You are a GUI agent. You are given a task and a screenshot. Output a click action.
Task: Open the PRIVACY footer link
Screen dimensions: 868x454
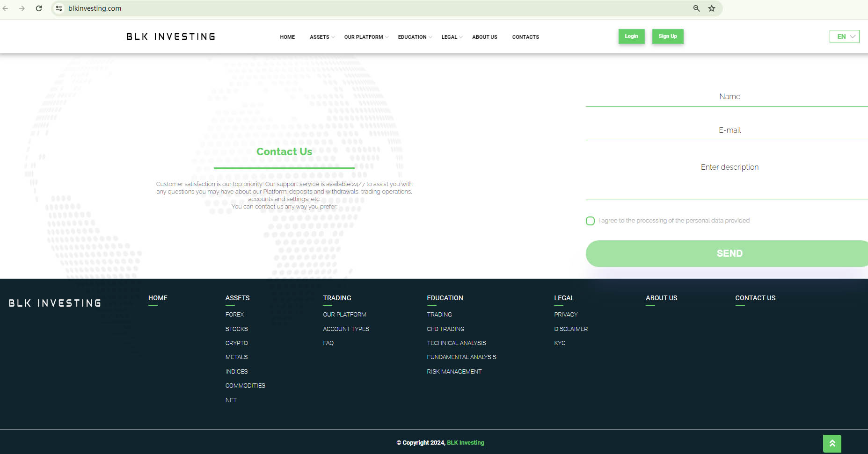pyautogui.click(x=566, y=315)
